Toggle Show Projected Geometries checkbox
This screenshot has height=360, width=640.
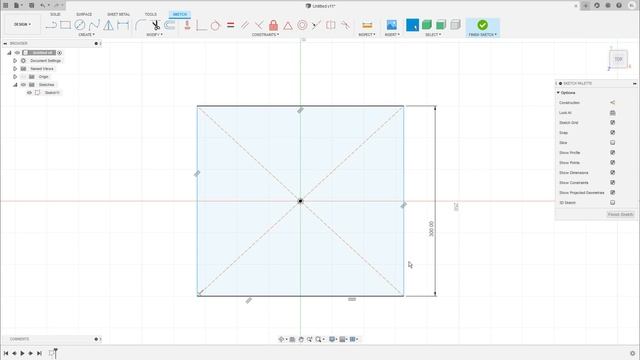pyautogui.click(x=612, y=192)
